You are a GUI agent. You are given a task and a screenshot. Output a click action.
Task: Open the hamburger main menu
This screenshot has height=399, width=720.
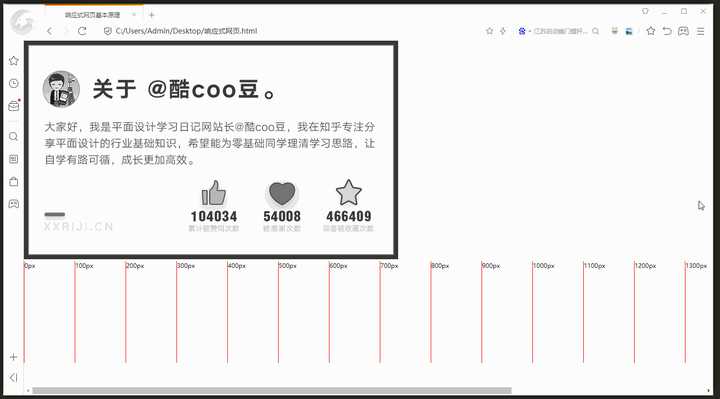pos(700,31)
